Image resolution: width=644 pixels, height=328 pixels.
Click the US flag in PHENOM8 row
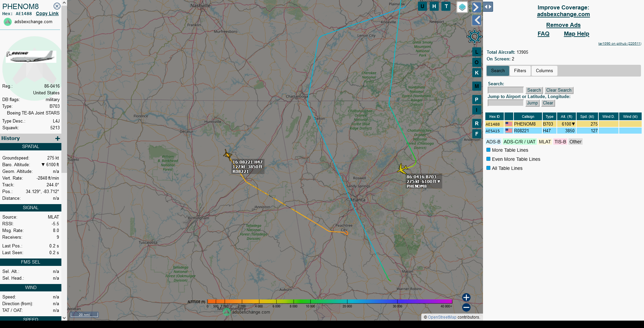pyautogui.click(x=509, y=124)
